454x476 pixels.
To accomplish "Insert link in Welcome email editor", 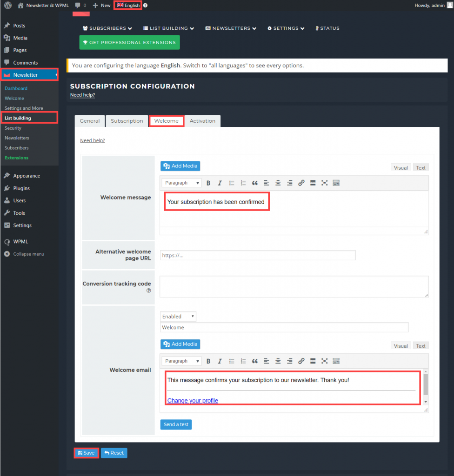I will coord(301,361).
